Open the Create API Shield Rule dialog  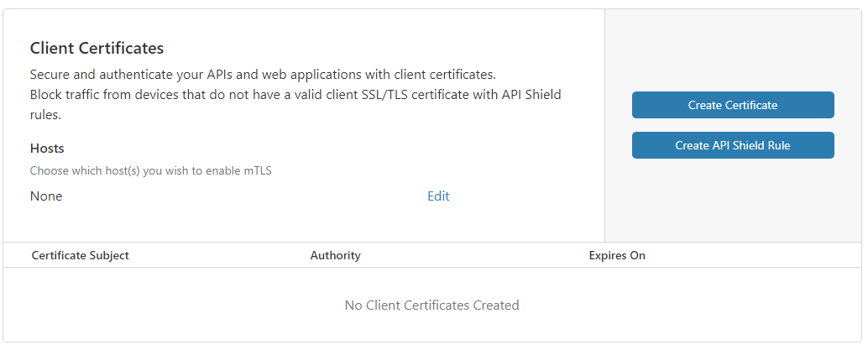click(733, 146)
